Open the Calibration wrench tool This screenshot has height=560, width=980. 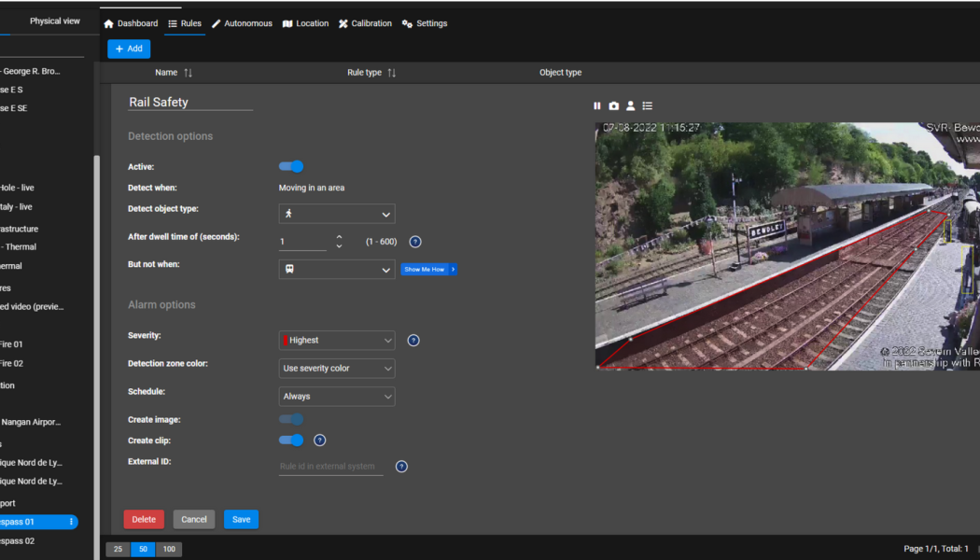[x=365, y=23]
